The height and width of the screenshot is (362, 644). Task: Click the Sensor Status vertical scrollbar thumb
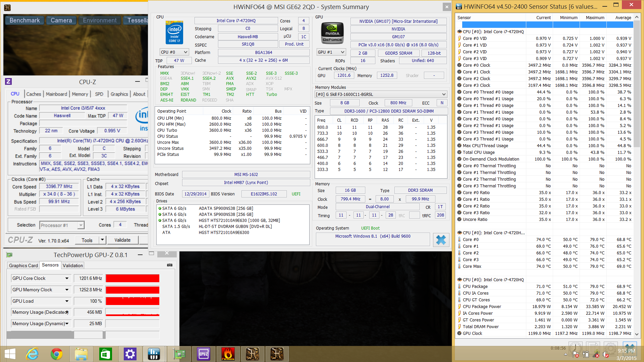click(x=637, y=84)
